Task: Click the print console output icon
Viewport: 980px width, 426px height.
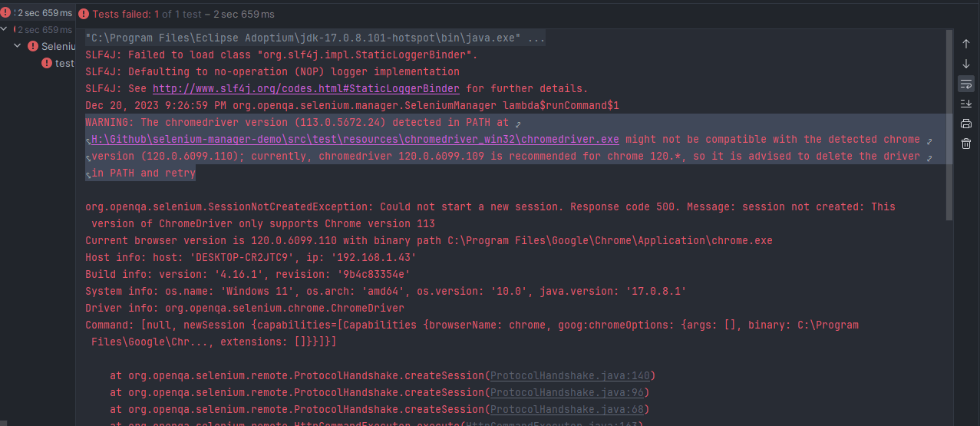Action: click(x=966, y=124)
